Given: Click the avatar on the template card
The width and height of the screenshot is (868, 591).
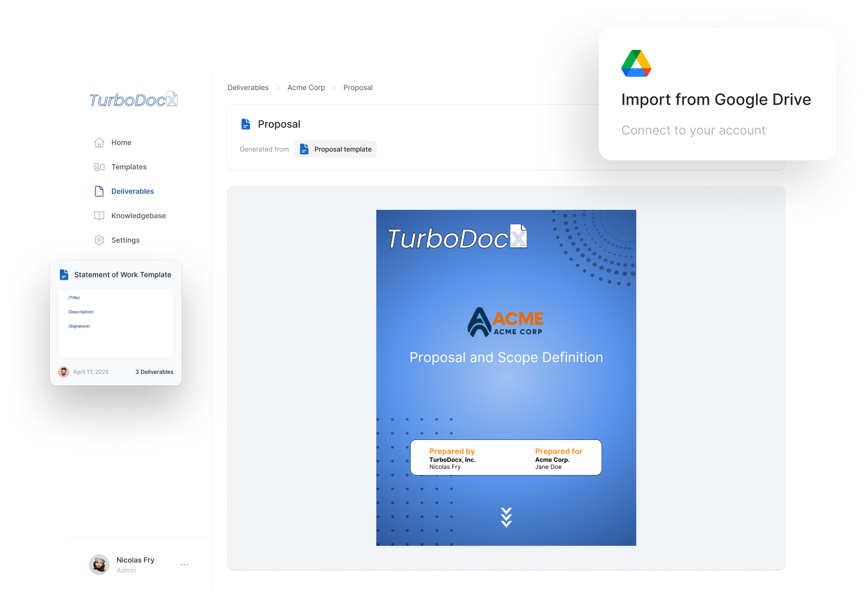Looking at the screenshot, I should pyautogui.click(x=64, y=372).
